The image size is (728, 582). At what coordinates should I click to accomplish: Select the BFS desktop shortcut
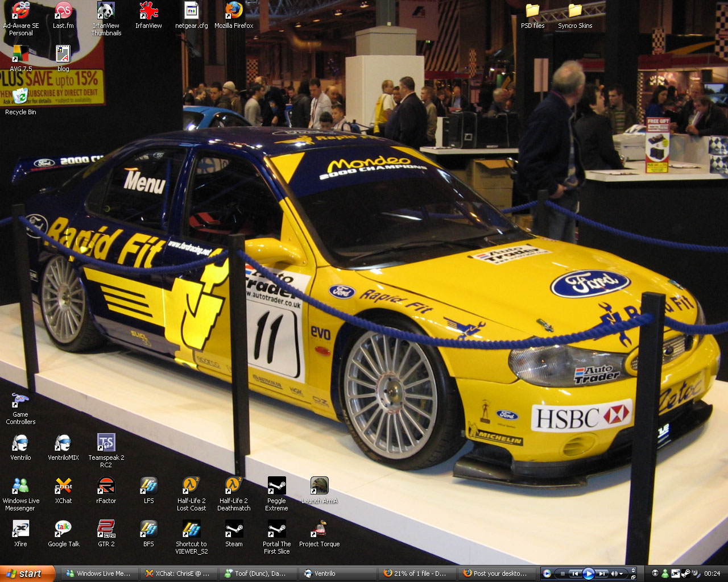pyautogui.click(x=148, y=534)
